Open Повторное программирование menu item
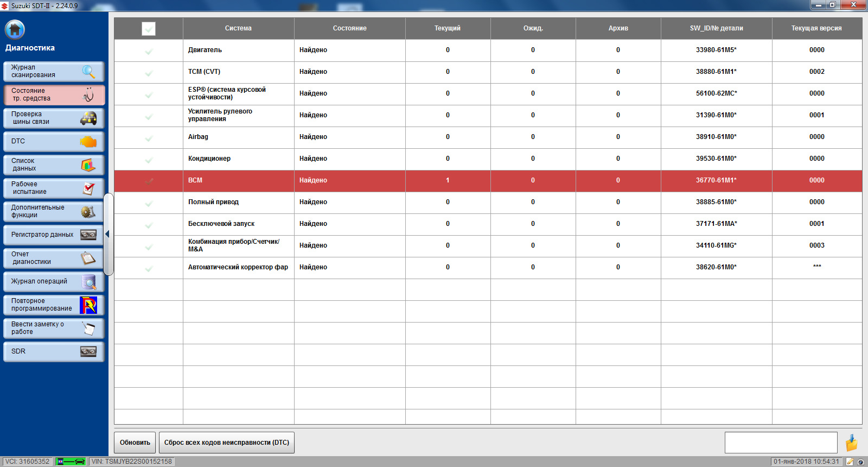The image size is (868, 467). click(x=54, y=305)
